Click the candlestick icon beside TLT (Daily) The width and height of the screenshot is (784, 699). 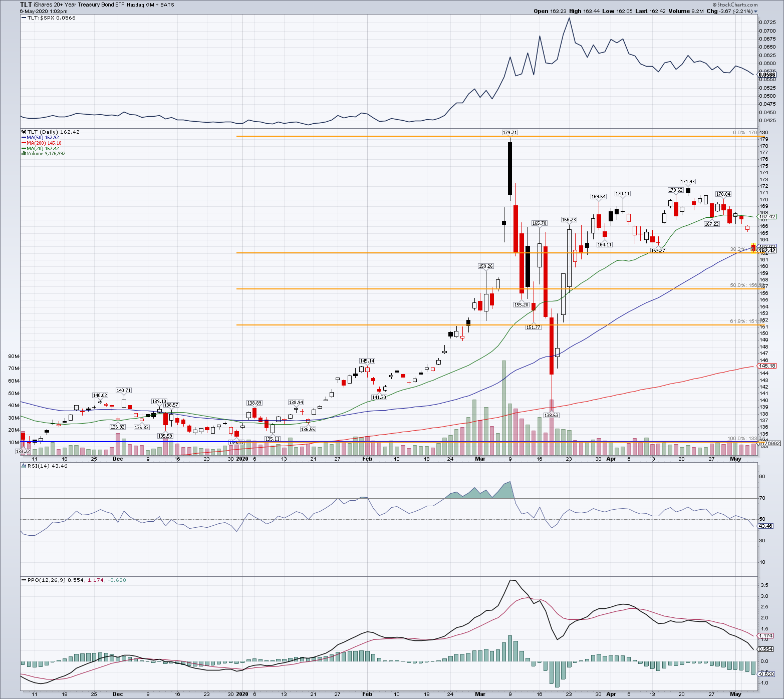(24, 132)
